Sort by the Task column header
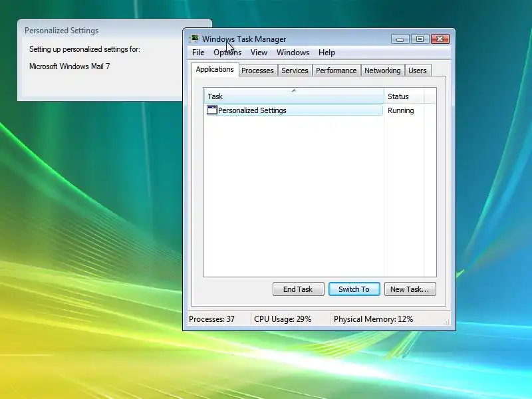Image resolution: width=532 pixels, height=399 pixels. coord(294,96)
